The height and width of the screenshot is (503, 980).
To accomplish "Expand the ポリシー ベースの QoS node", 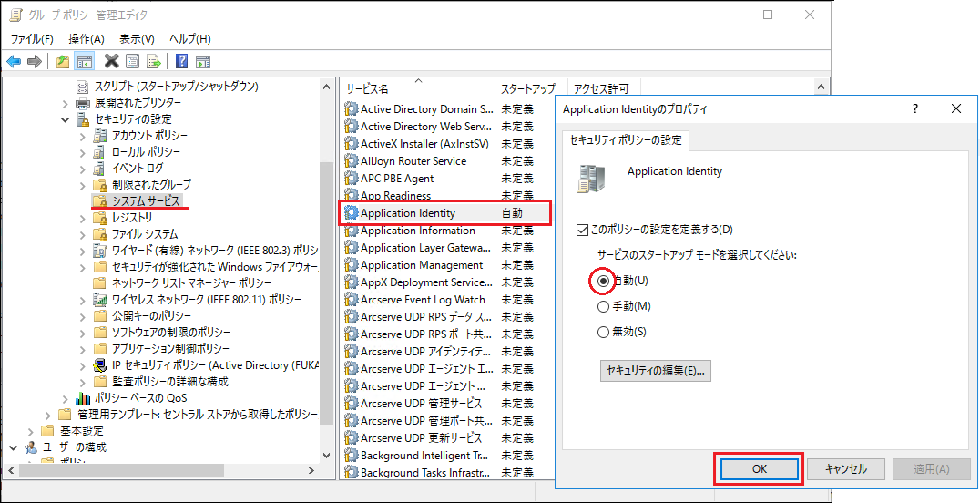I will [x=66, y=398].
